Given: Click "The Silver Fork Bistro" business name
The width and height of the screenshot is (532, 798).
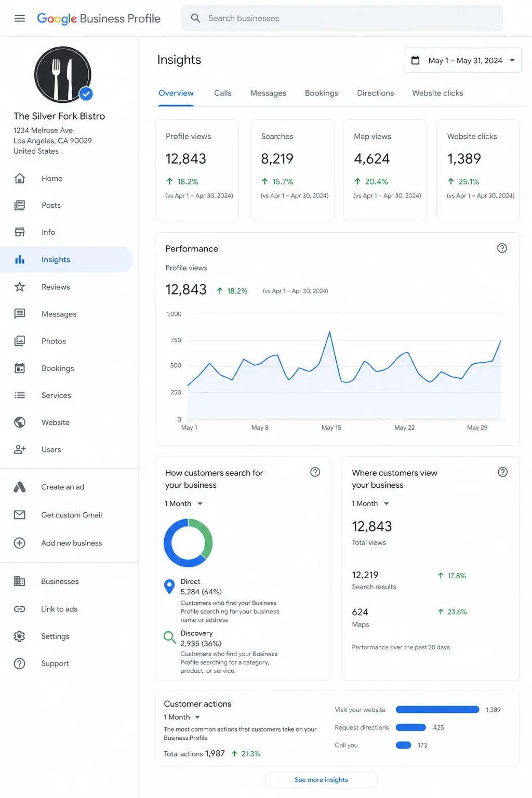Looking at the screenshot, I should click(x=59, y=116).
